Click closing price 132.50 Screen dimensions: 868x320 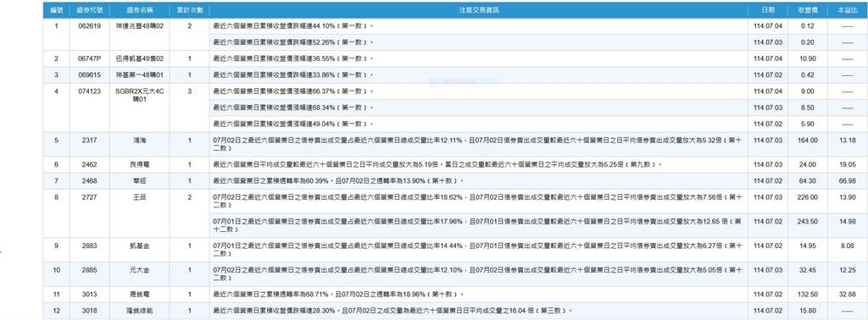pos(807,295)
